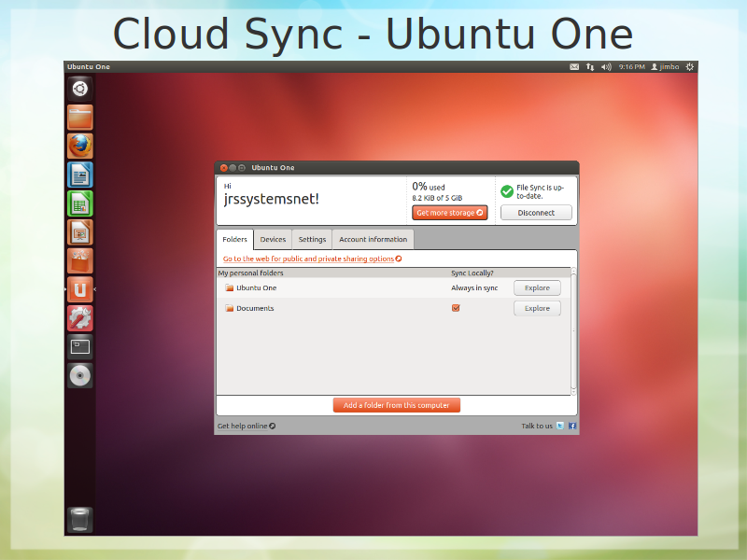Minimize the Ubuntu One window

[233, 168]
